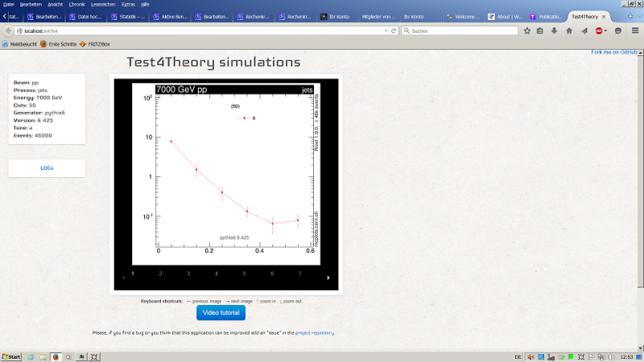Click the Firefox taskbar button
Image resolution: width=644 pixels, height=362 pixels.
pyautogui.click(x=56, y=357)
